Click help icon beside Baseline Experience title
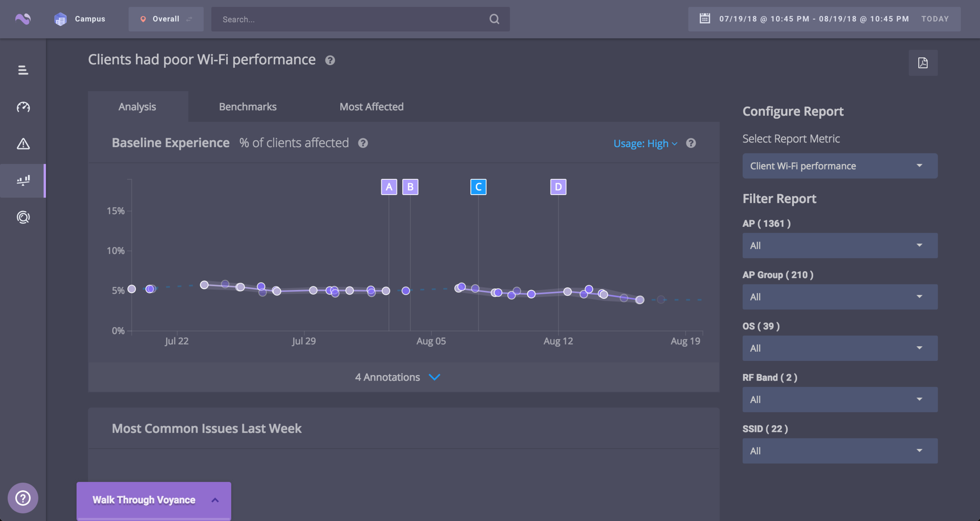This screenshot has height=521, width=980. pyautogui.click(x=363, y=143)
